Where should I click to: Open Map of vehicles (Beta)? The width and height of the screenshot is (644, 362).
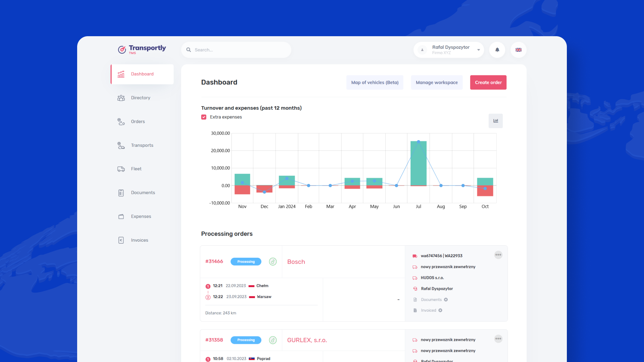tap(375, 82)
